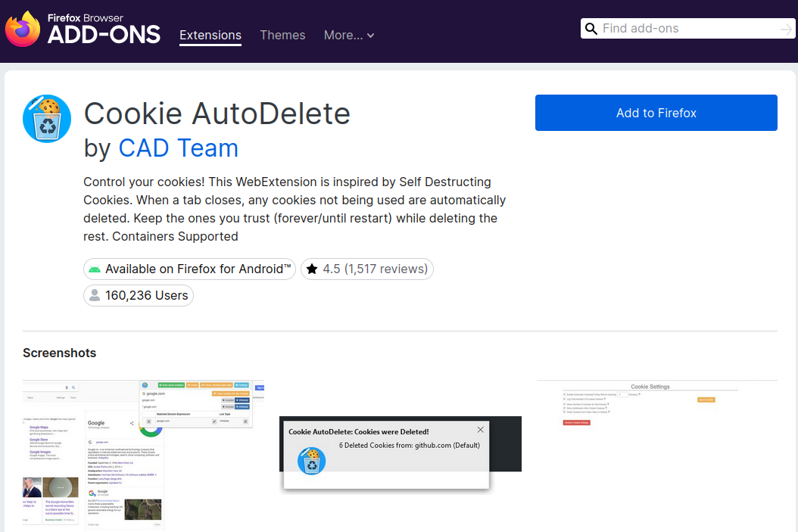Open the CAD Team author link
The width and height of the screenshot is (798, 532).
pyautogui.click(x=178, y=148)
